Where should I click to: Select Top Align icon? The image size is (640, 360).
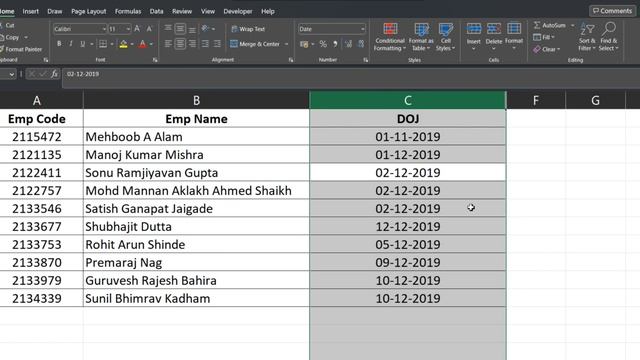[x=168, y=29]
